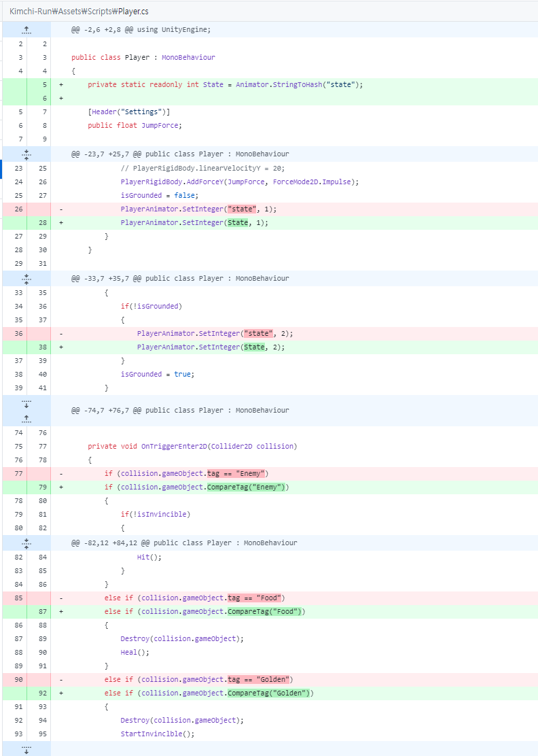Click the 'if(!isInvincible)' line
This screenshot has width=538, height=756.
156,515
